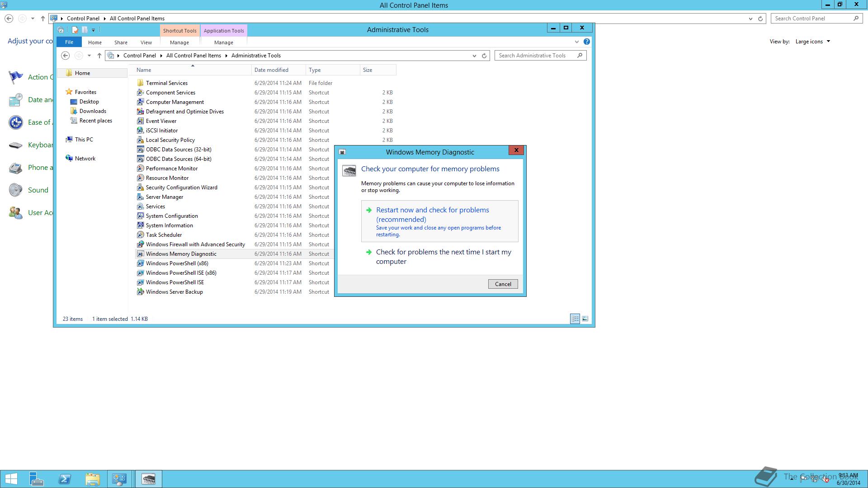Click the Sound icon in Control Panel
The image size is (868, 488).
(15, 190)
